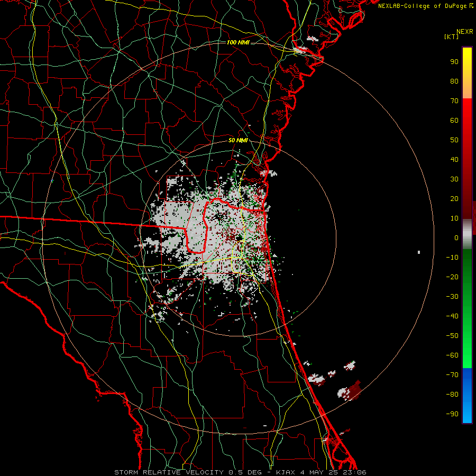The image size is (476, 476).
Task: Click the -10 value on velocity scale
Action: (452, 258)
